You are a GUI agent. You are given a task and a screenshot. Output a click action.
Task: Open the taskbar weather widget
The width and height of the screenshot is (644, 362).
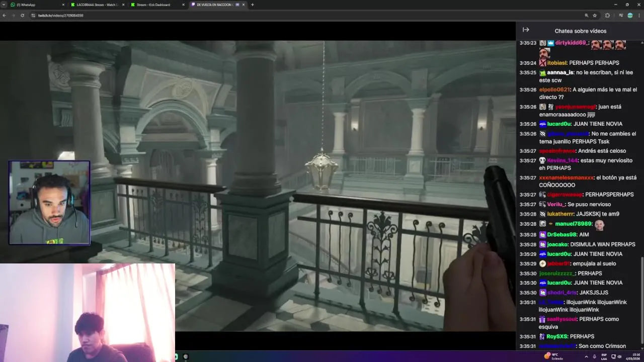[554, 356]
